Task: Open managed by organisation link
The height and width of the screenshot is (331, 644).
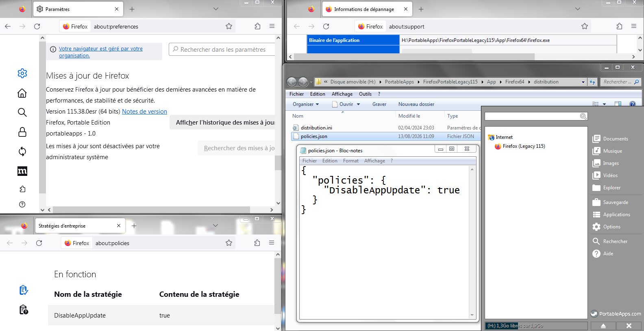Action: point(101,52)
